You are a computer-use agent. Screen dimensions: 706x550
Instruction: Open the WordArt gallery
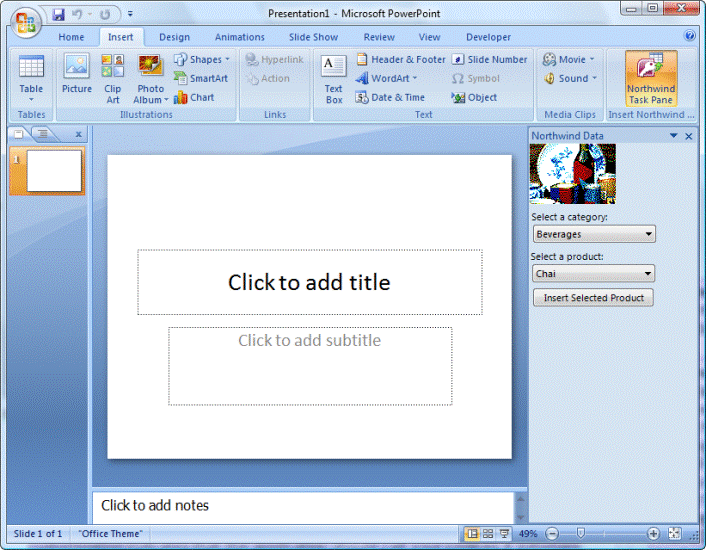pos(387,78)
